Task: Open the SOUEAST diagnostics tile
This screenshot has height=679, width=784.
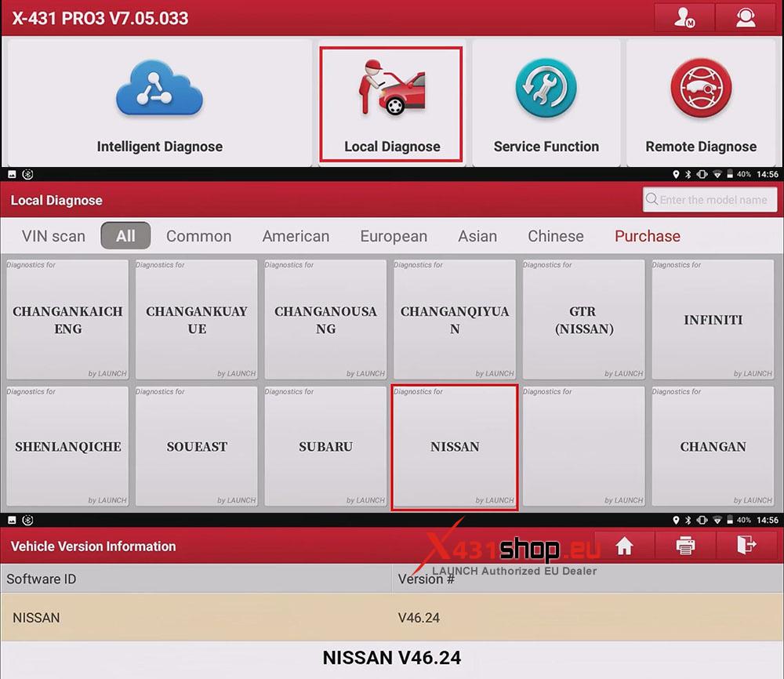Action: click(x=197, y=446)
